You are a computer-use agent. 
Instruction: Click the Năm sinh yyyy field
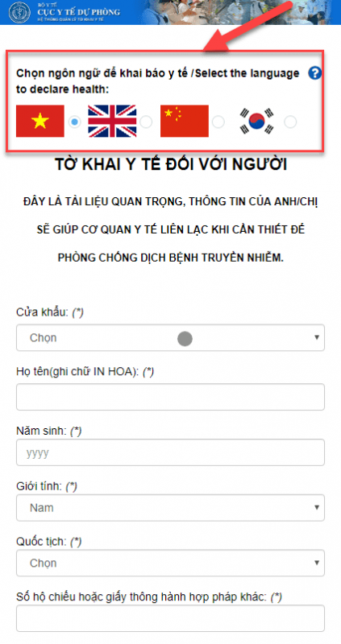(170, 452)
